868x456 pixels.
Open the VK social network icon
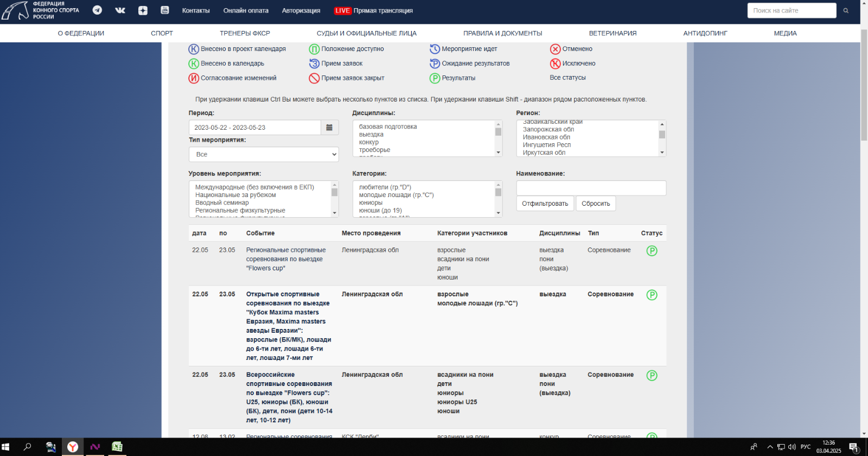(120, 10)
